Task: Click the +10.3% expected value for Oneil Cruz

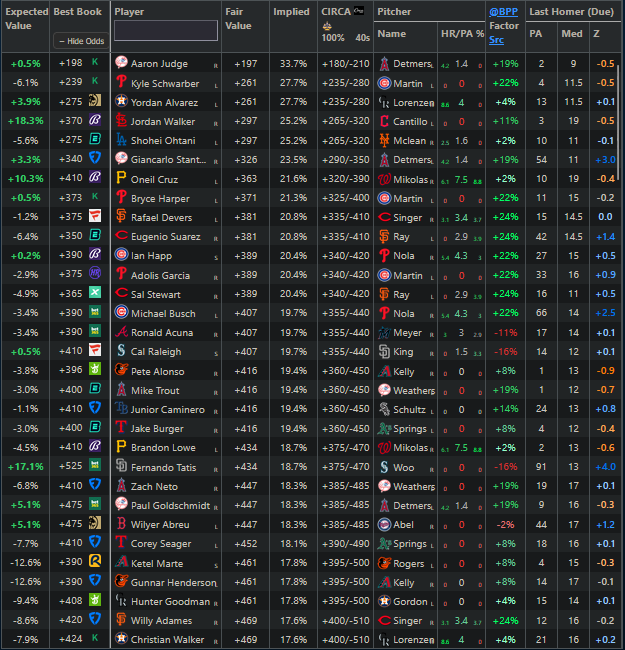Action: pyautogui.click(x=25, y=179)
